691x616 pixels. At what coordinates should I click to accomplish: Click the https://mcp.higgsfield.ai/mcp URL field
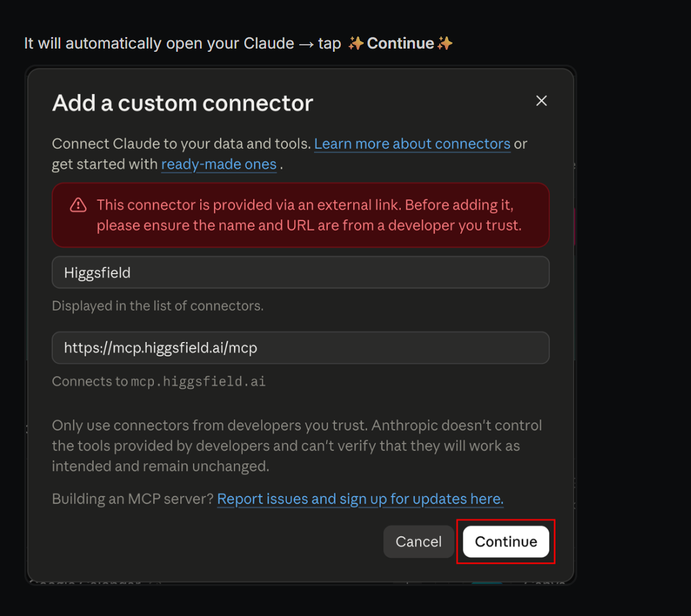300,348
